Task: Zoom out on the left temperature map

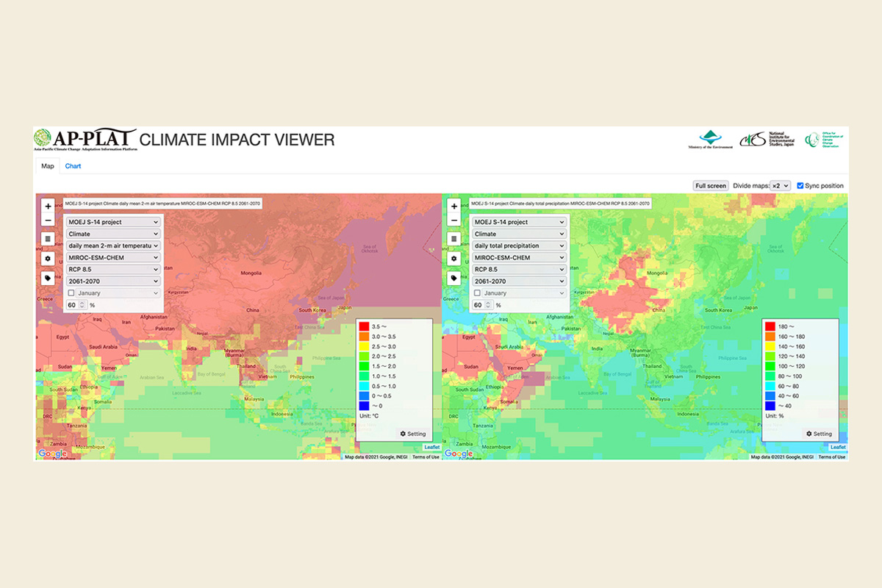Action: (48, 220)
